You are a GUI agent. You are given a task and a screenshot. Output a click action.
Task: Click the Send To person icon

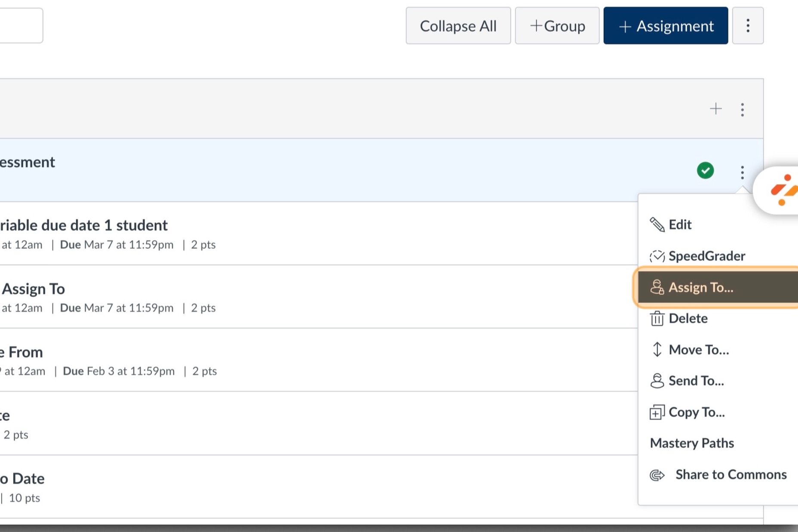pos(657,381)
